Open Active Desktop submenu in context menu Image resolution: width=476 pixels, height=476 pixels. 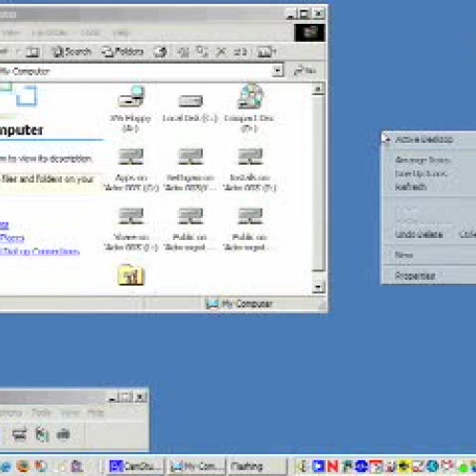[428, 139]
